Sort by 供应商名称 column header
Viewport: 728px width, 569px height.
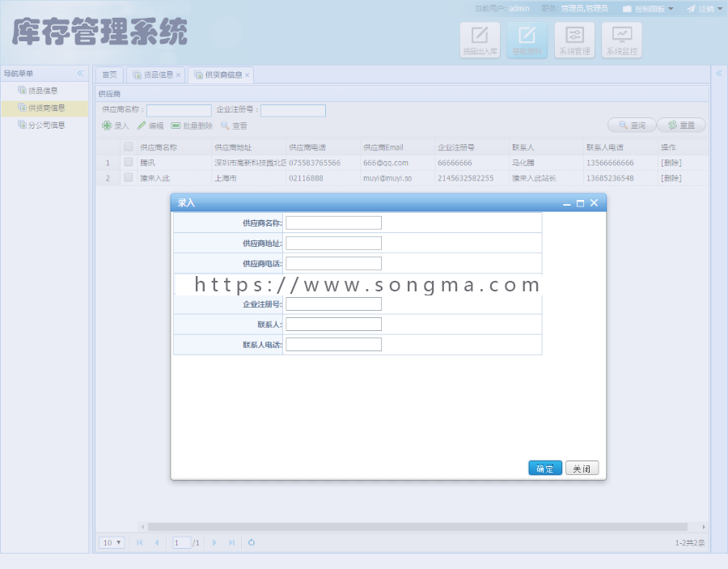tap(174, 147)
